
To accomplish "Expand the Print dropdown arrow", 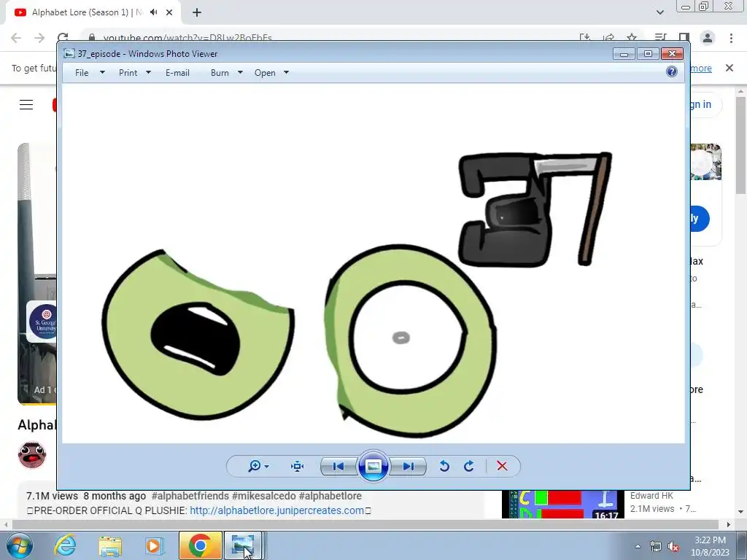I will pyautogui.click(x=148, y=72).
